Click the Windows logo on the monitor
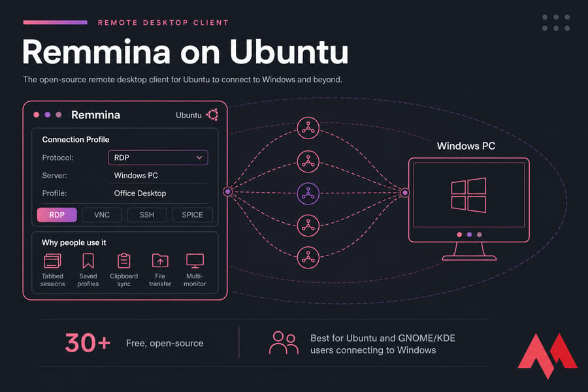Image resolution: width=588 pixels, height=392 pixels. (x=468, y=195)
